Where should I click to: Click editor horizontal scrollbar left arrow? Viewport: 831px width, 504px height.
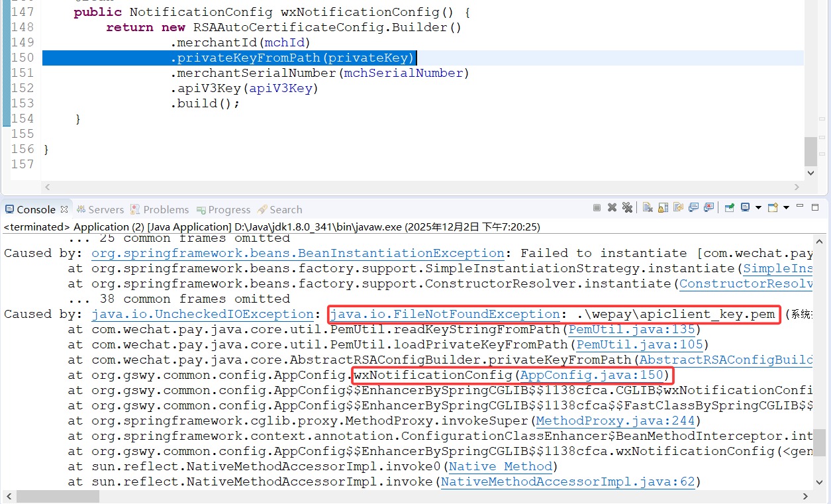coord(48,187)
